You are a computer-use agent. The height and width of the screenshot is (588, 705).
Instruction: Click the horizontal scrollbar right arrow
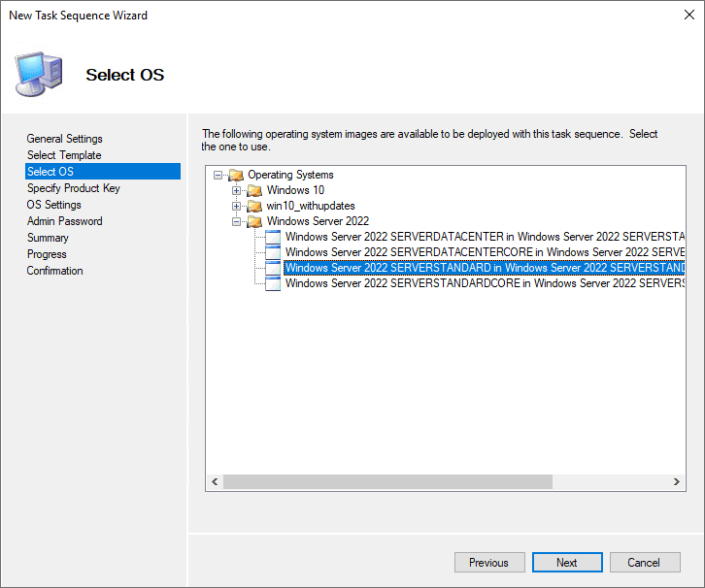click(676, 481)
